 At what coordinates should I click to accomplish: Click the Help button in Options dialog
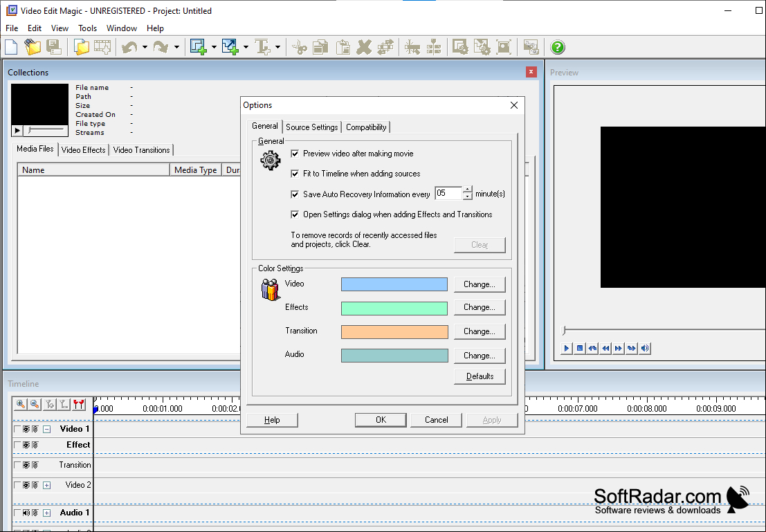[272, 420]
